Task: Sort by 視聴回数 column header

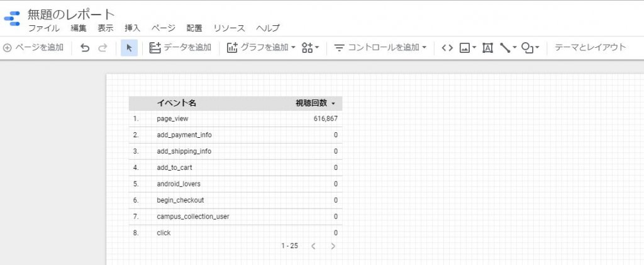Action: pyautogui.click(x=316, y=103)
